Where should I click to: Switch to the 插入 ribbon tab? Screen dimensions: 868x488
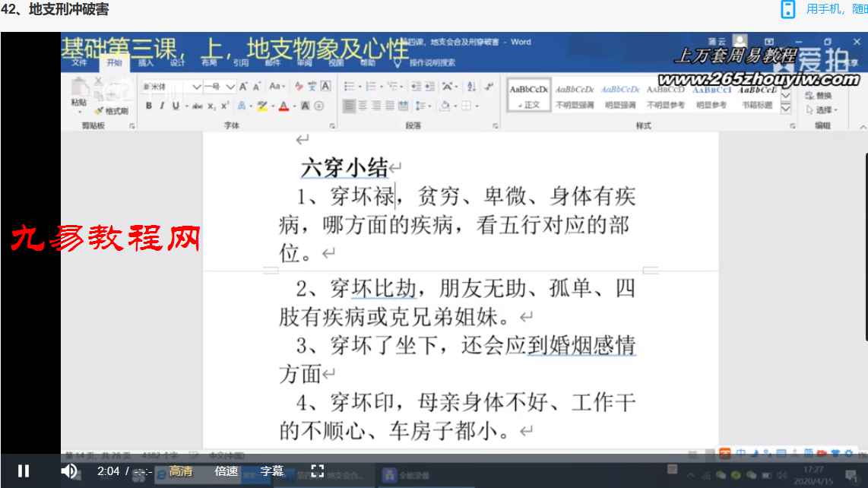tap(146, 62)
